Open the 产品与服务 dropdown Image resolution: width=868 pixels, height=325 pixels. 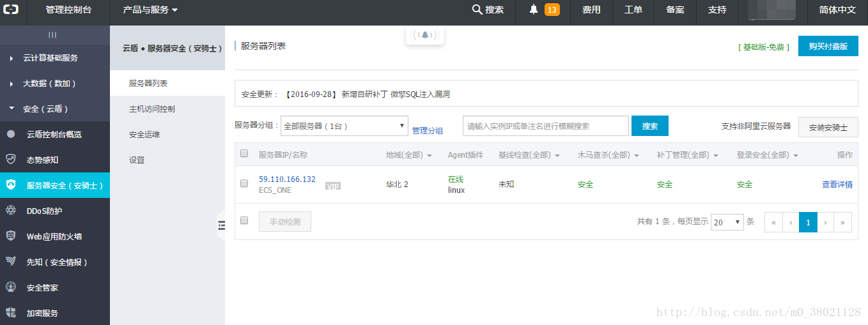(150, 10)
